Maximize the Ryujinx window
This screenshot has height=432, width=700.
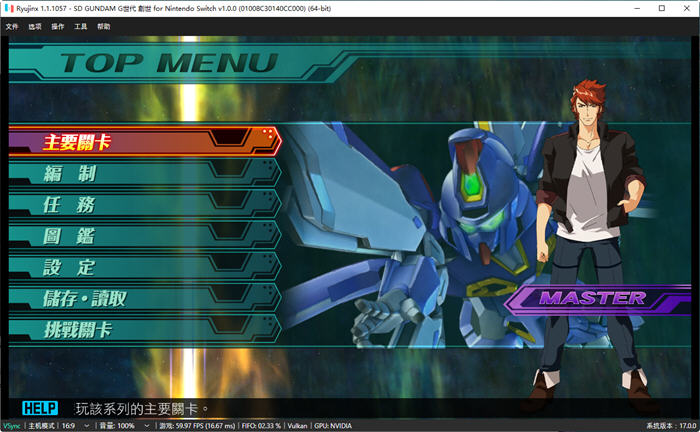pyautogui.click(x=662, y=8)
